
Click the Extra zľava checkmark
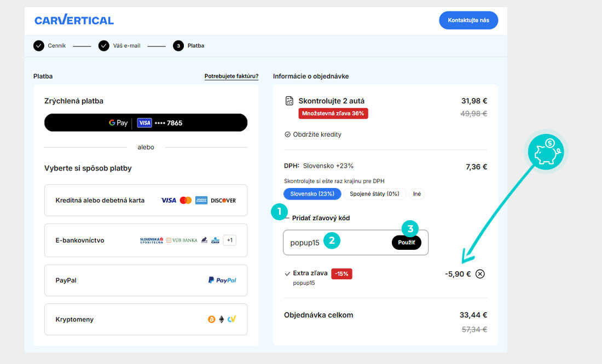pyautogui.click(x=287, y=274)
